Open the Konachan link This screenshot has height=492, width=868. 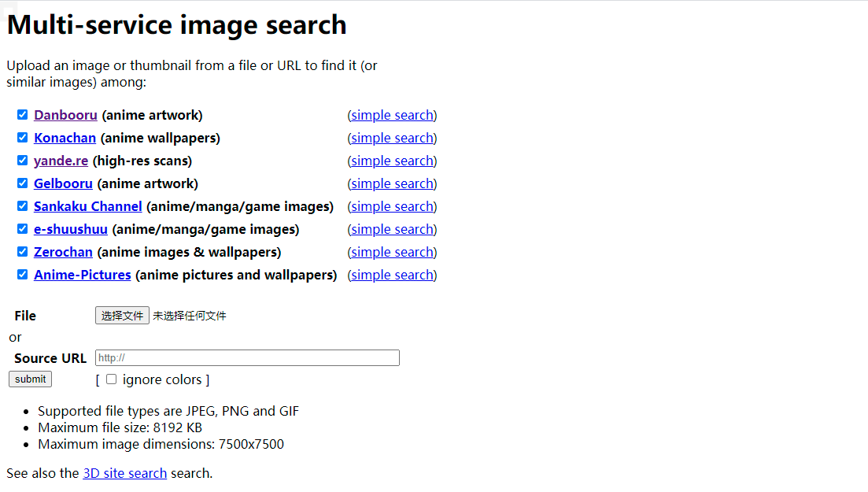[65, 138]
